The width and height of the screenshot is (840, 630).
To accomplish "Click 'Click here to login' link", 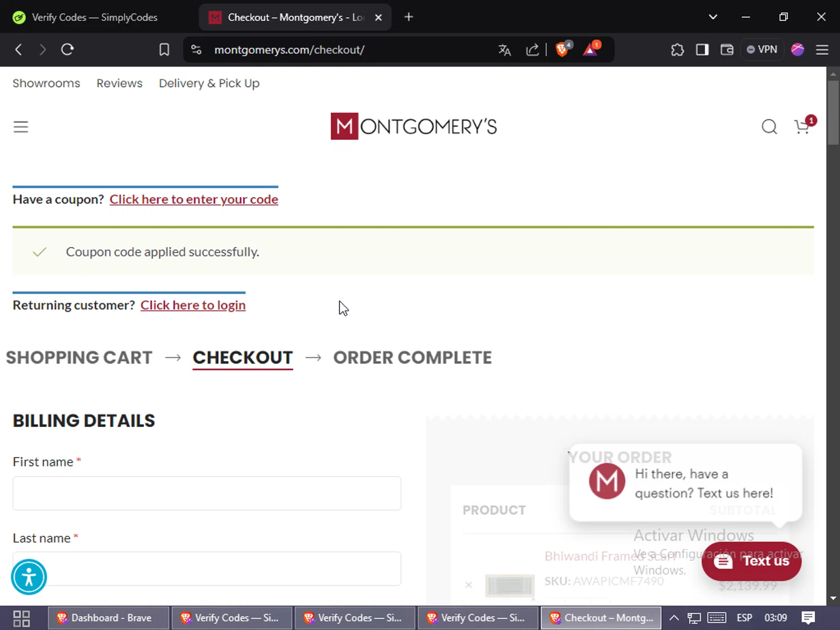I will pos(193,305).
